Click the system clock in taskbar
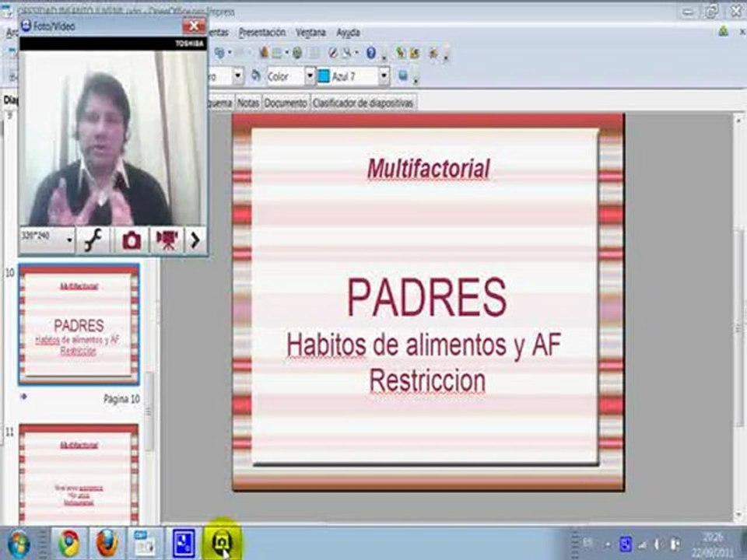The width and height of the screenshot is (747, 560). click(713, 544)
